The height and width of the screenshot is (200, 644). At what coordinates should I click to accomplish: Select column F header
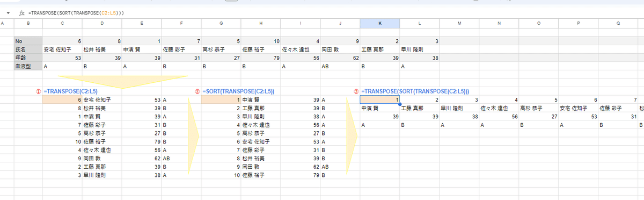(181, 23)
